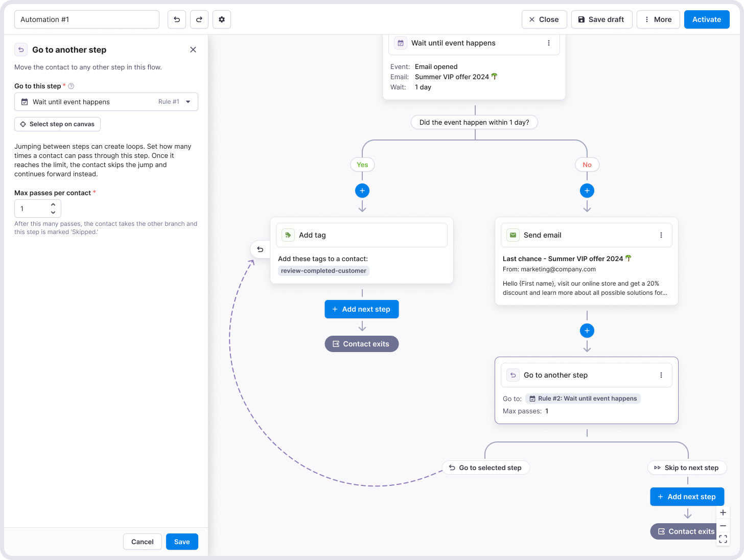Select the No branch label

(587, 165)
